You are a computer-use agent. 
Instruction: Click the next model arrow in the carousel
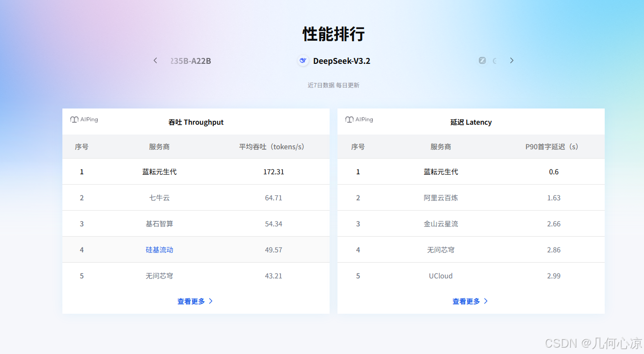[x=511, y=60]
